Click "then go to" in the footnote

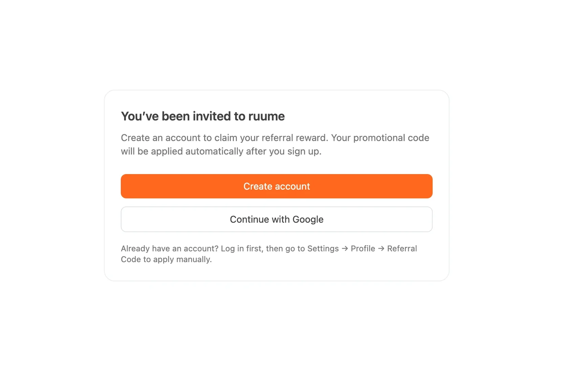click(x=285, y=249)
